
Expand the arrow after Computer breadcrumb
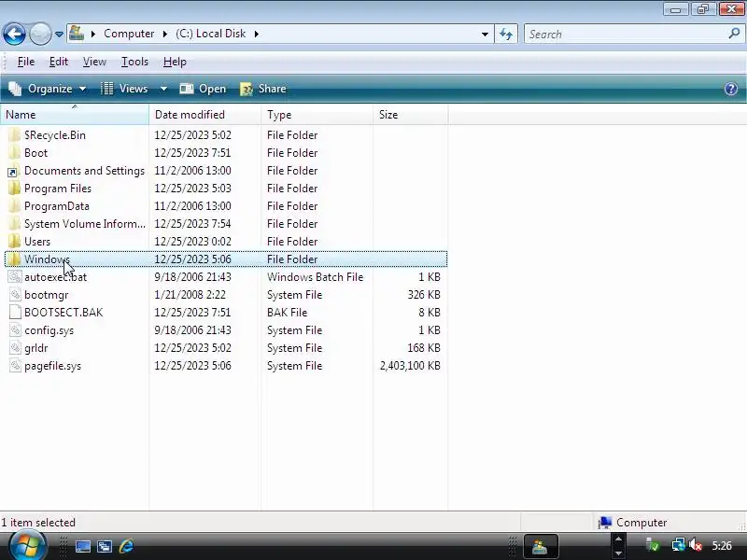point(165,34)
